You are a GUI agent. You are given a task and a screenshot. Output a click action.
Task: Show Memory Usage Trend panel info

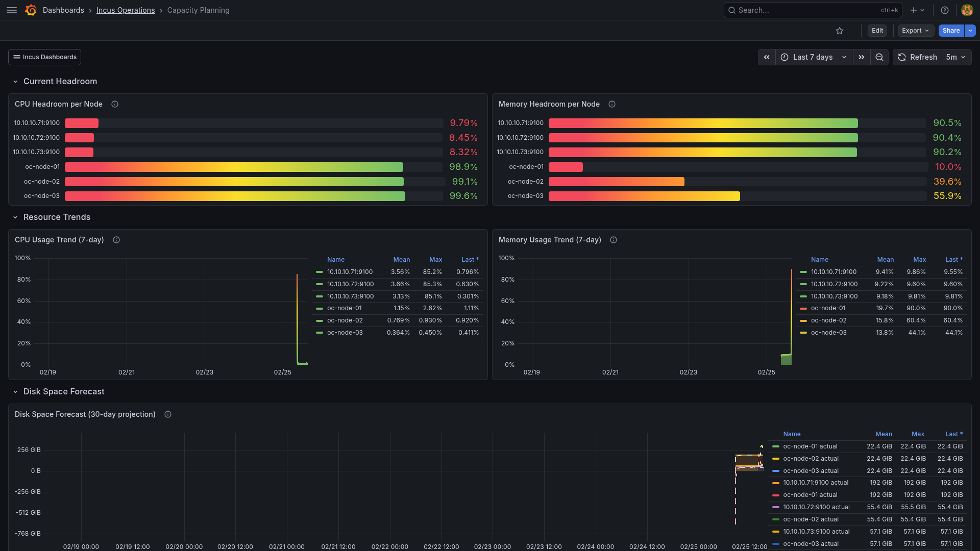[x=614, y=240]
